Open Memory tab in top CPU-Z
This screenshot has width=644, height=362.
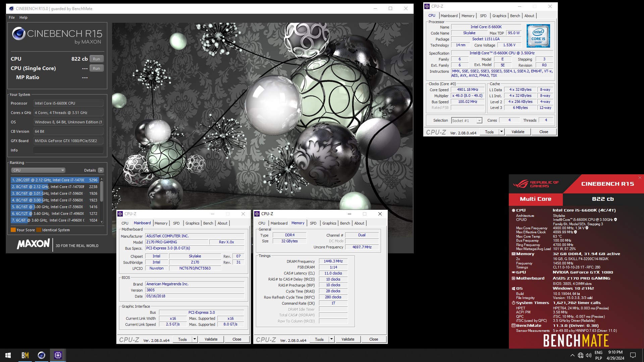(468, 16)
